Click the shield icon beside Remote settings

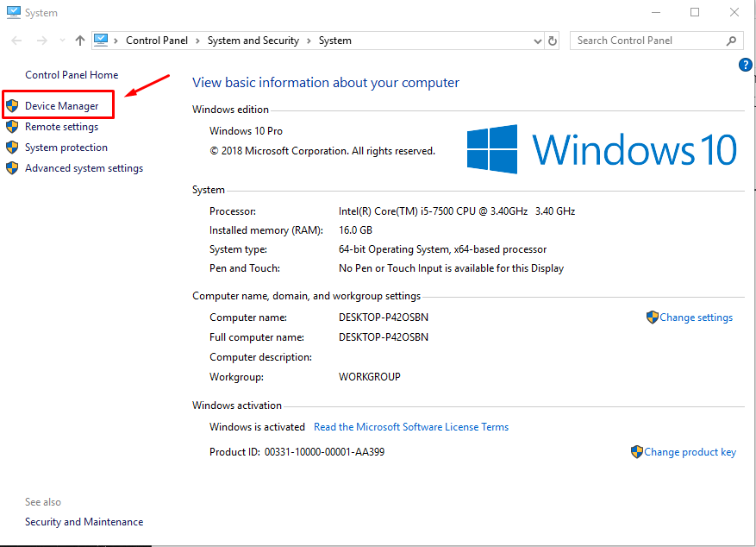[12, 127]
